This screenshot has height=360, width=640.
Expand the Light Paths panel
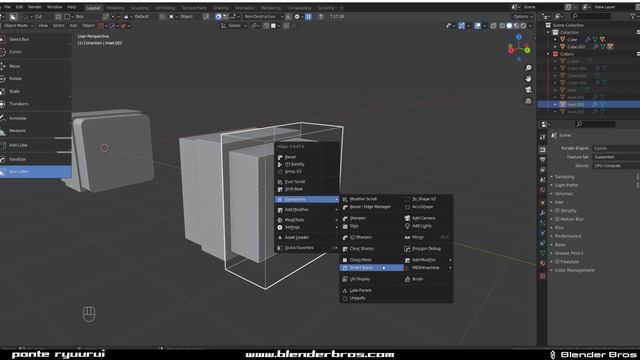tap(566, 185)
